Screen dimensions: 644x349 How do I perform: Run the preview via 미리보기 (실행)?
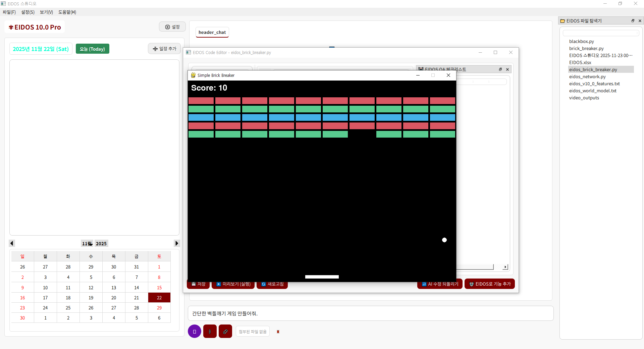point(233,284)
